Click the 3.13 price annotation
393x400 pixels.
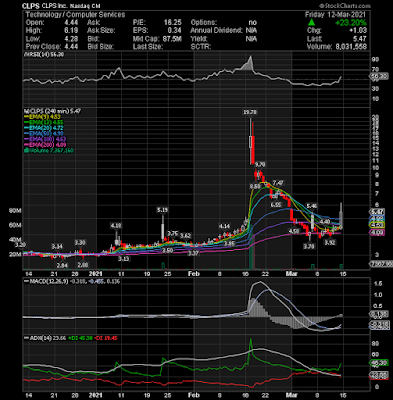click(124, 259)
